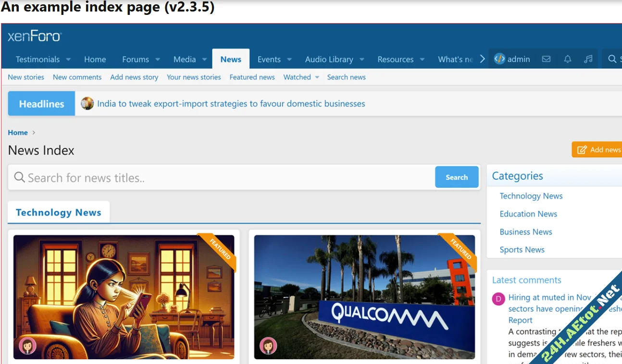Click the admin avatar icon
Viewport: 622px width, 364px height.
[500, 59]
